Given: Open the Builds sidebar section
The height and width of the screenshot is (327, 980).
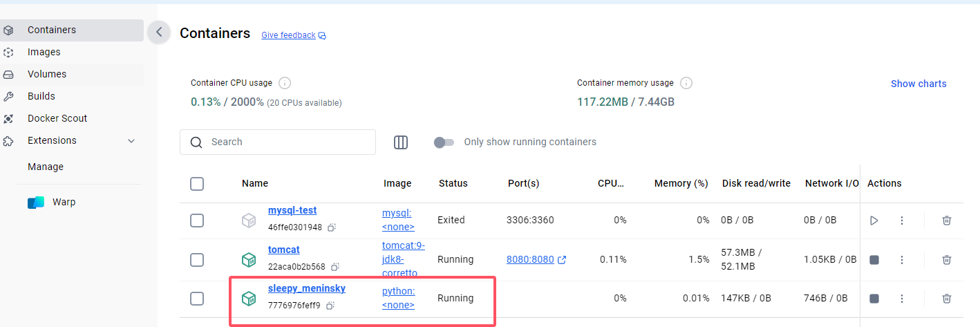Looking at the screenshot, I should pos(72,96).
